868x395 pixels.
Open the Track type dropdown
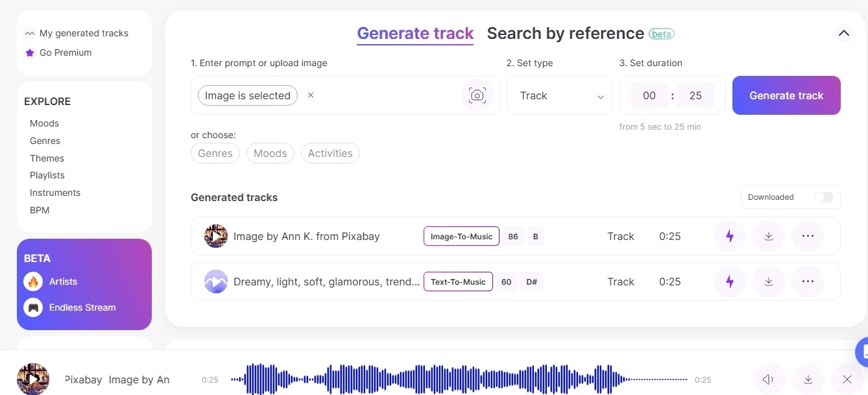point(559,95)
